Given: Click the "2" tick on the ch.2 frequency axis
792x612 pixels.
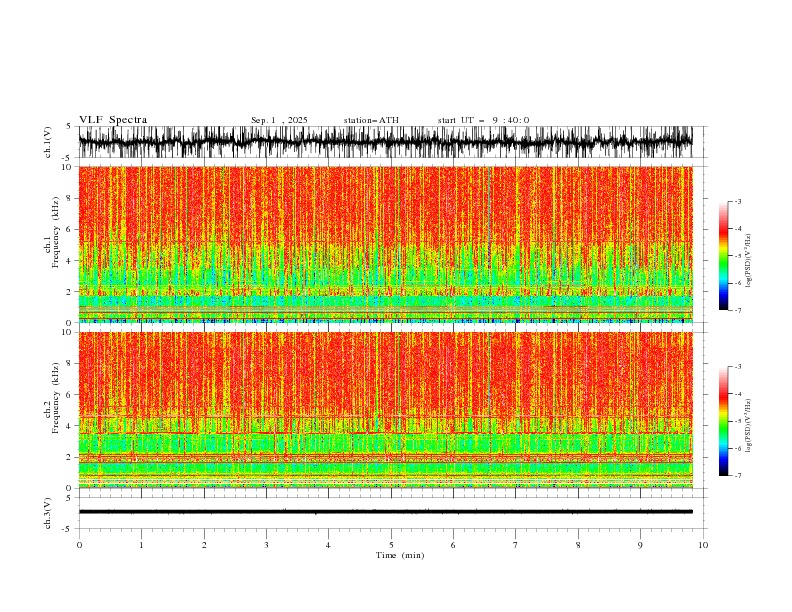Looking at the screenshot, I should [x=70, y=457].
